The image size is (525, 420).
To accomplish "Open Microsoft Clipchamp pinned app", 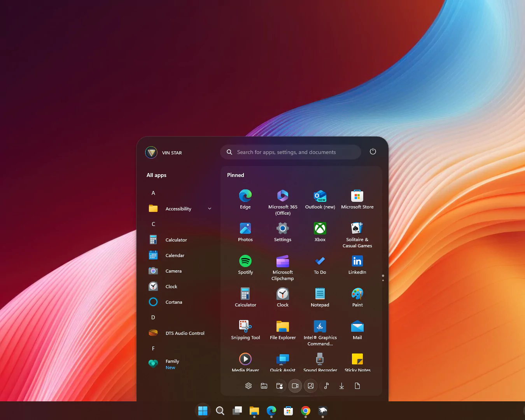I will [x=283, y=268].
